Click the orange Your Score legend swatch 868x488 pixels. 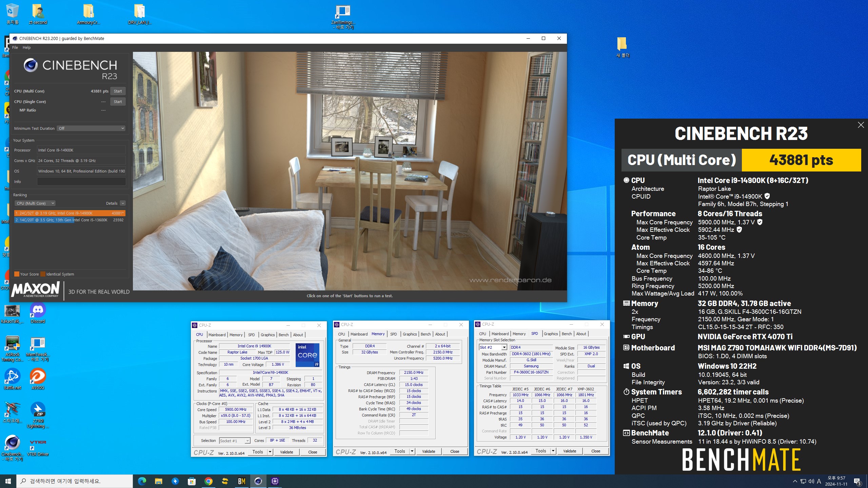[x=17, y=274]
